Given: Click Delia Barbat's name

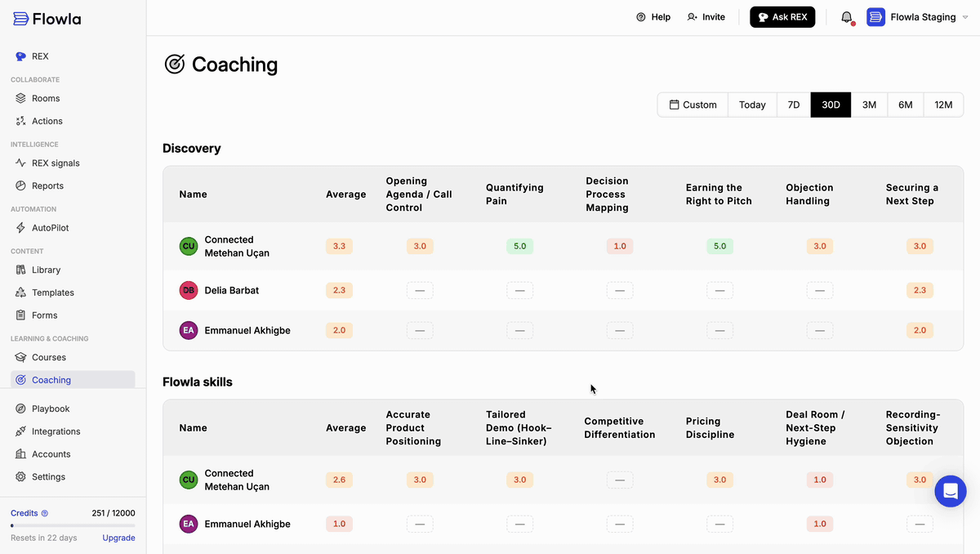Looking at the screenshot, I should click(x=232, y=290).
